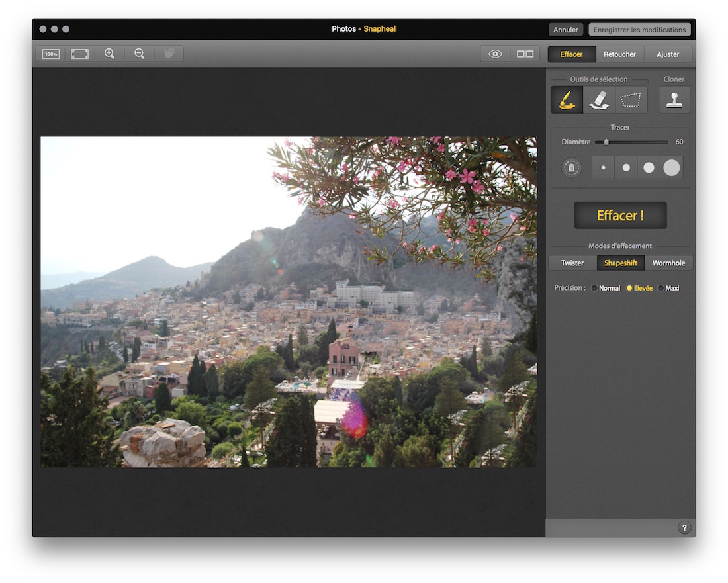Screen dimensions: 728x583
Task: Open help with question mark button
Action: pyautogui.click(x=684, y=528)
